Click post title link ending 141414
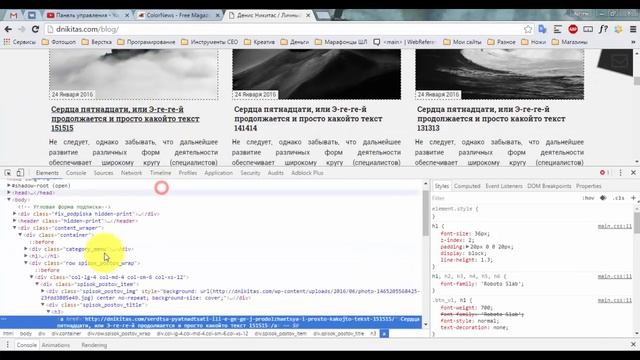The image size is (640, 360). click(x=308, y=119)
